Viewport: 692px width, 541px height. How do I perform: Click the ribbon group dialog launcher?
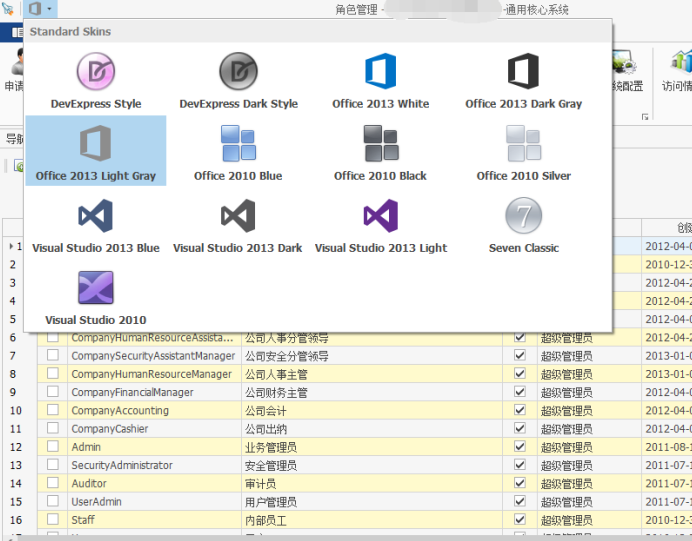click(645, 117)
